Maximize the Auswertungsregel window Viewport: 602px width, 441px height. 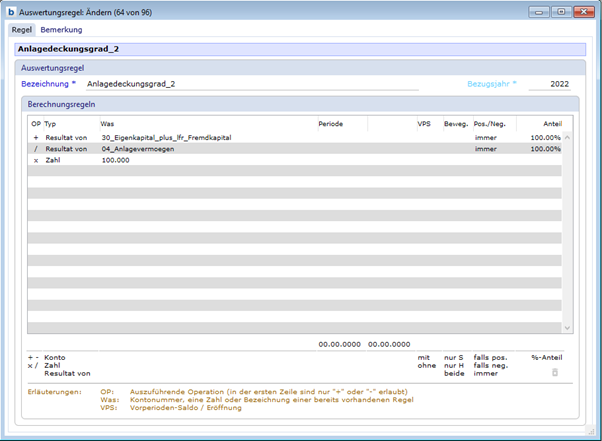[560, 12]
